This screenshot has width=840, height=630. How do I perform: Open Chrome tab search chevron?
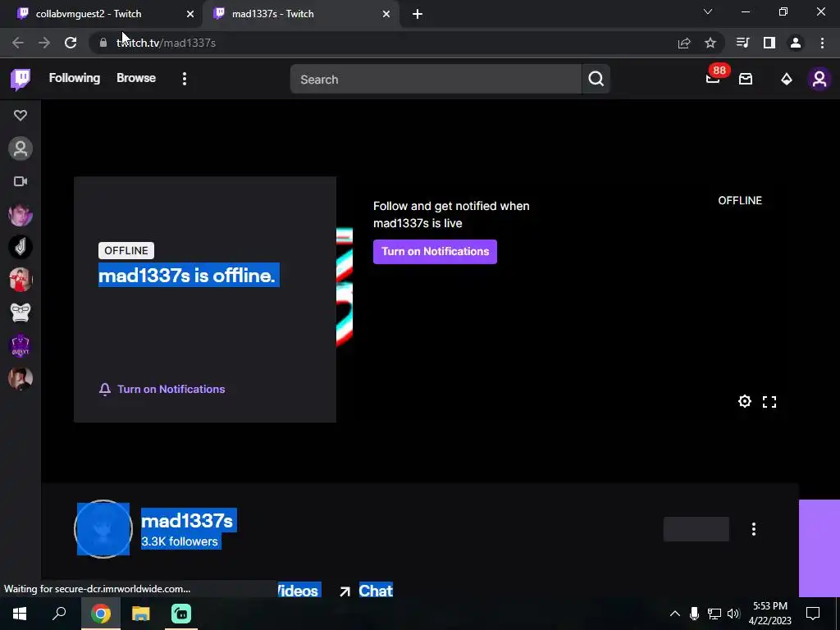tap(708, 11)
